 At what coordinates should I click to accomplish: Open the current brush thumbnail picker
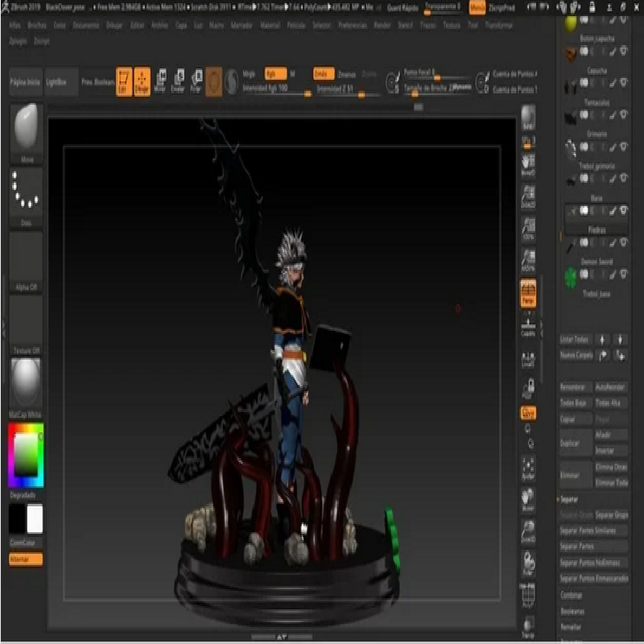pyautogui.click(x=27, y=128)
